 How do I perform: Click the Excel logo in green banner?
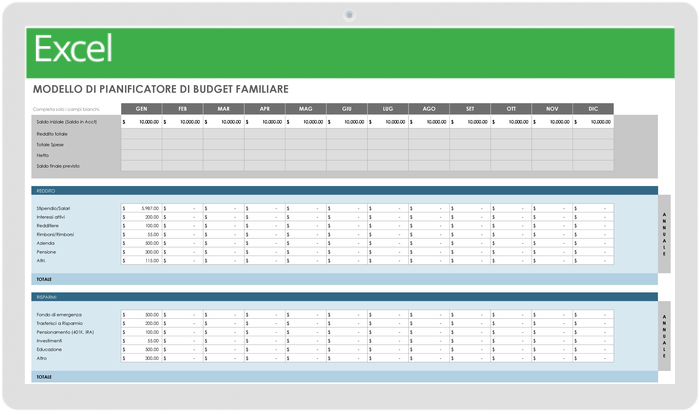click(x=73, y=49)
